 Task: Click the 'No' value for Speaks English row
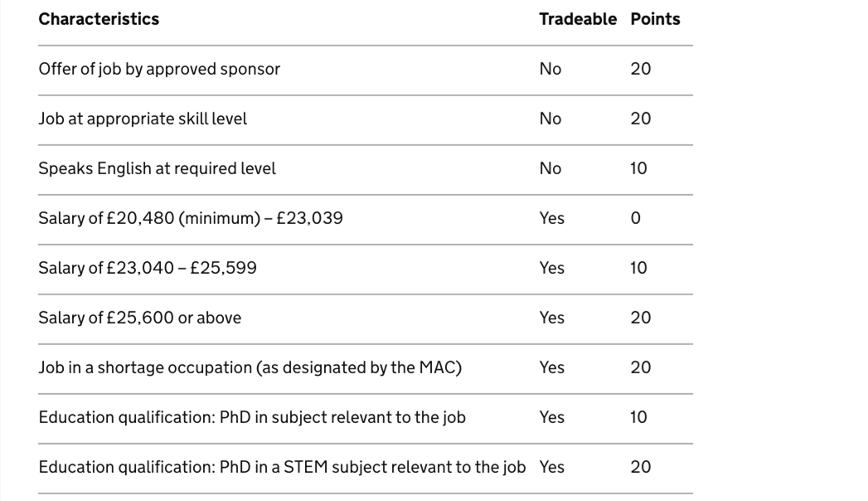click(x=550, y=169)
